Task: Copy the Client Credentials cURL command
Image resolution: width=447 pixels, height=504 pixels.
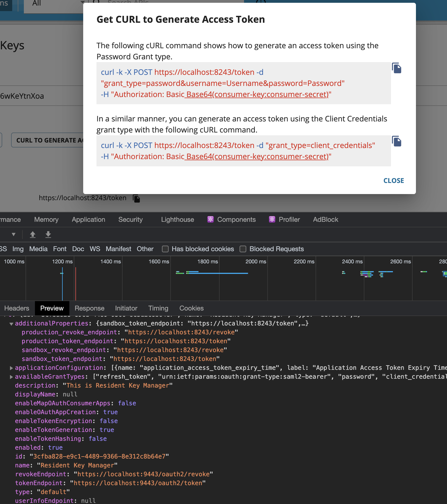Action: (x=396, y=141)
